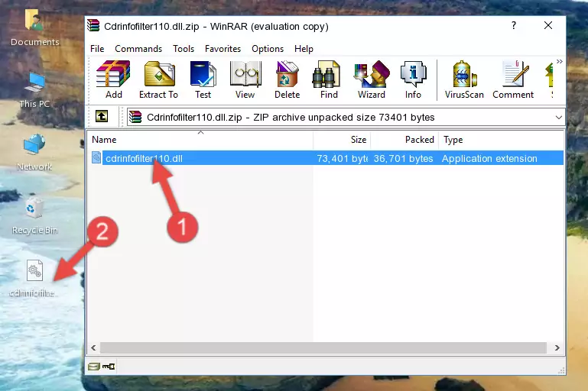The width and height of the screenshot is (588, 391).
Task: Open the Favorites menu
Action: pos(223,49)
